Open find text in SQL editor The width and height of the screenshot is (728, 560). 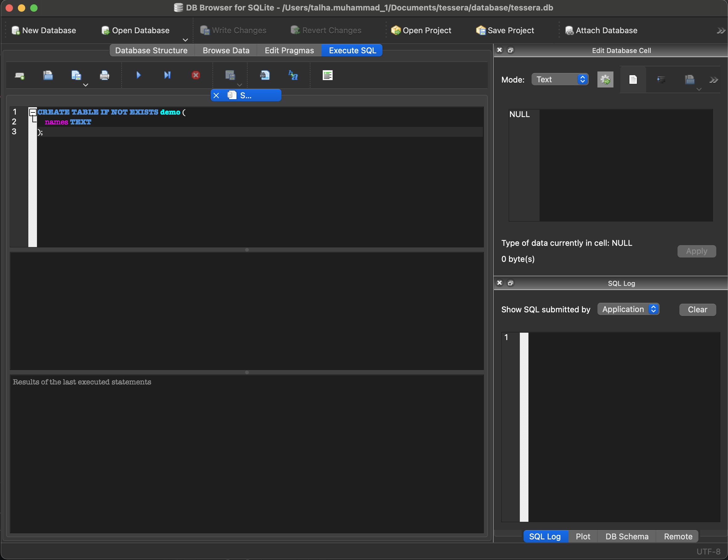click(265, 75)
